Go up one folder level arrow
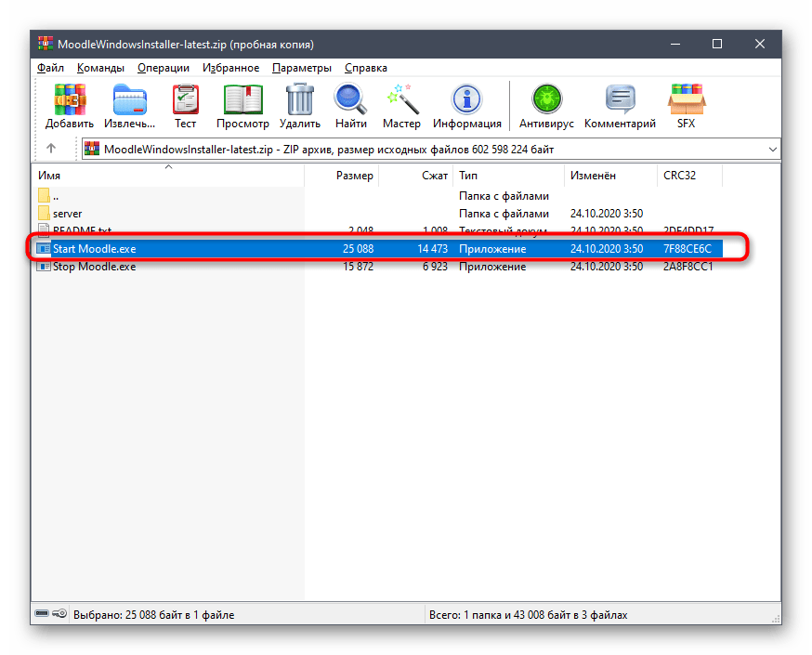812x655 pixels. [51, 149]
